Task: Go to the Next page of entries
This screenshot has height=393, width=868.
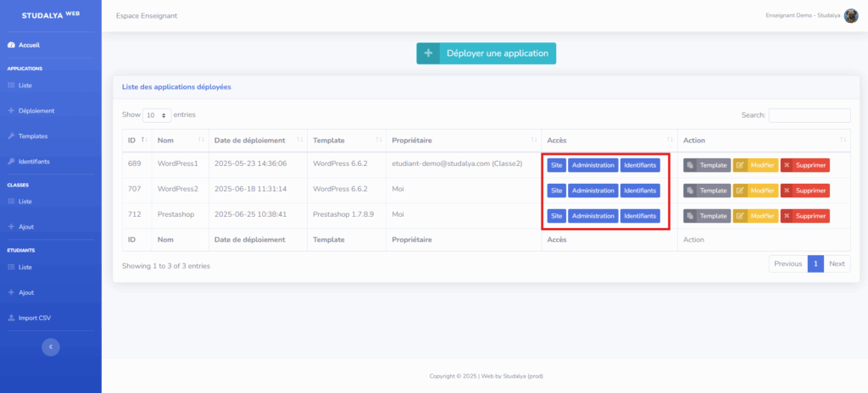Action: 837,263
